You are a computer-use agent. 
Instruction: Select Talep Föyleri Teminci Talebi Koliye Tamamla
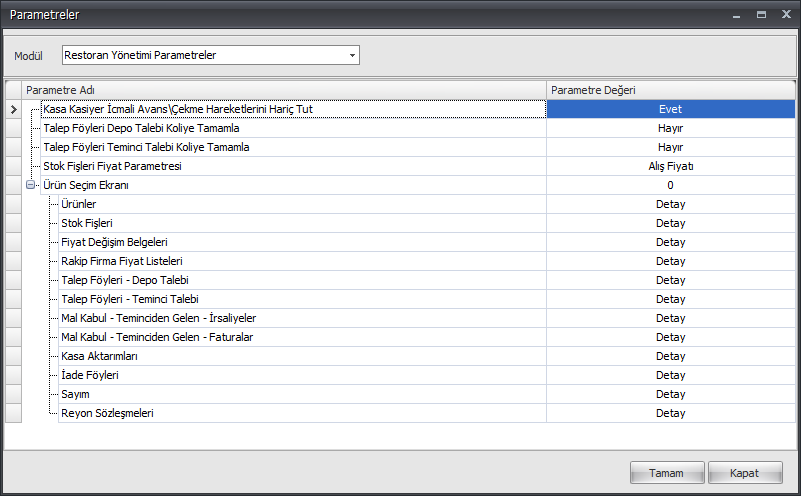[146, 147]
